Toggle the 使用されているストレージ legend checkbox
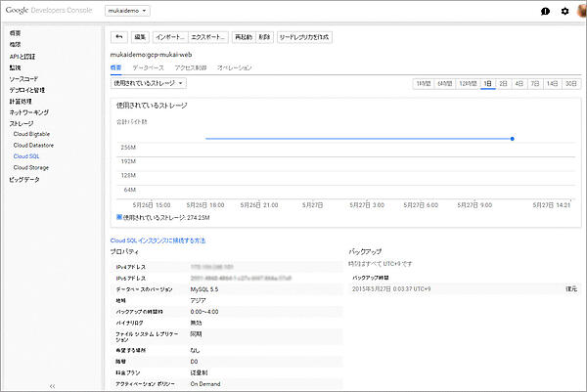 (x=119, y=217)
